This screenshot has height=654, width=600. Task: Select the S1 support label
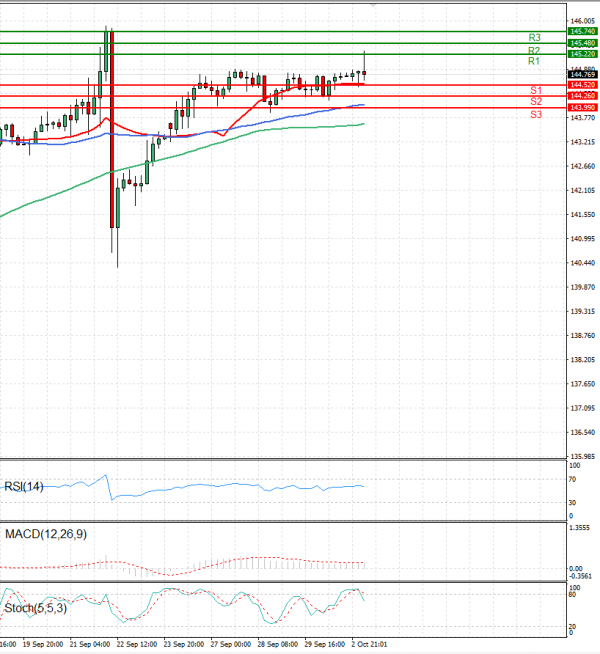536,90
